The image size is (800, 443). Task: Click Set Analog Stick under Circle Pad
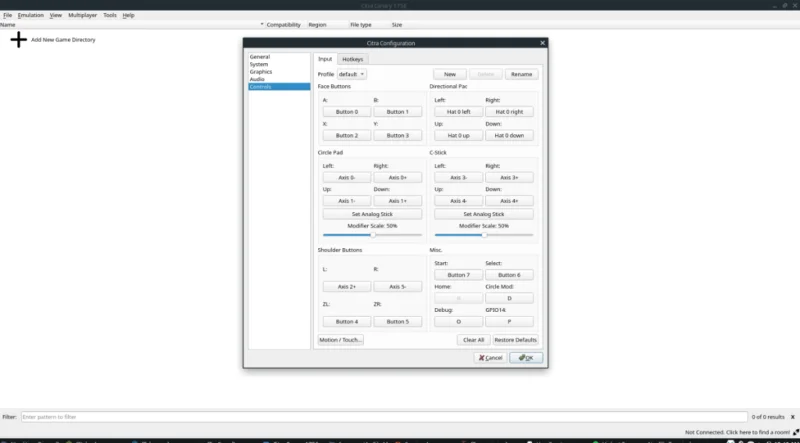[x=372, y=214]
